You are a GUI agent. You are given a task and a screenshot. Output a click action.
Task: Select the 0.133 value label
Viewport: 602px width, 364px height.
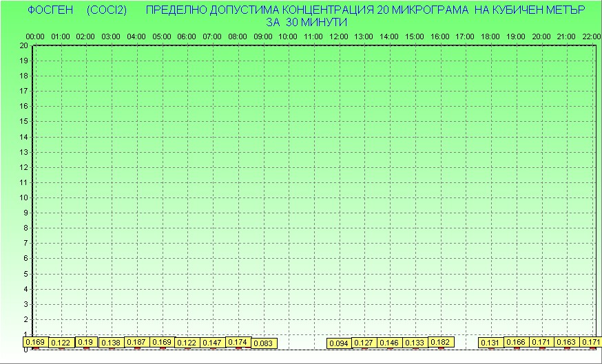point(415,343)
